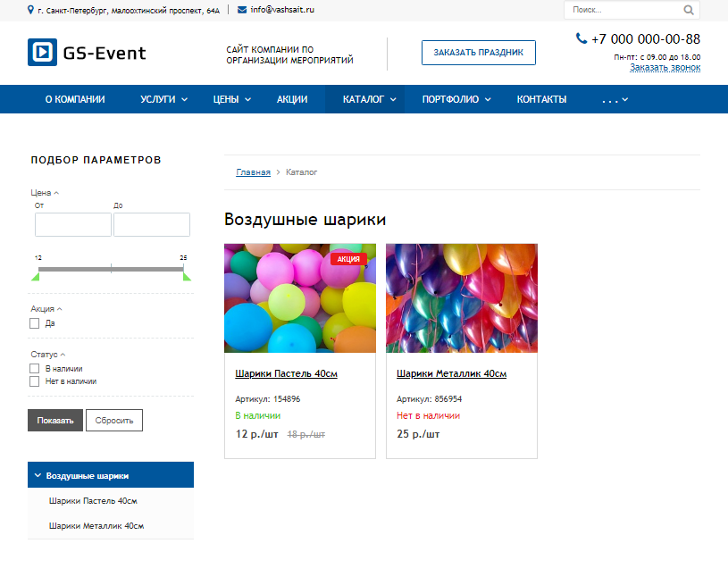Click the GS-Event logo icon

[x=41, y=53]
